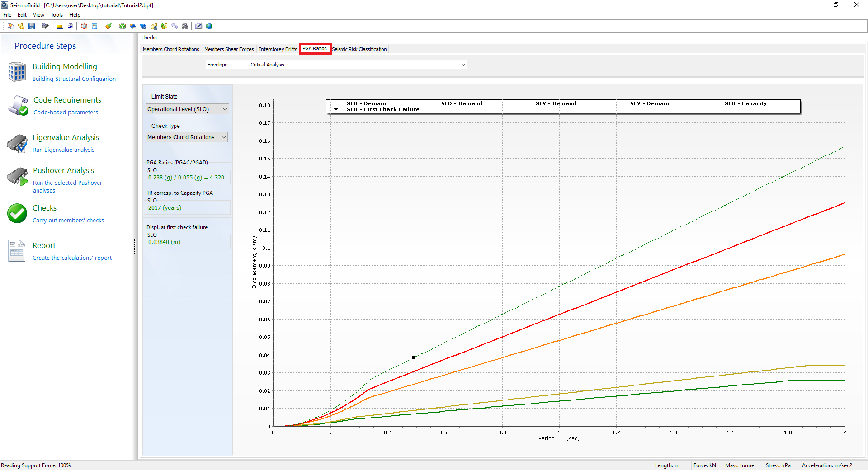
Task: Open project with the folder toolbar icon
Action: (x=21, y=26)
